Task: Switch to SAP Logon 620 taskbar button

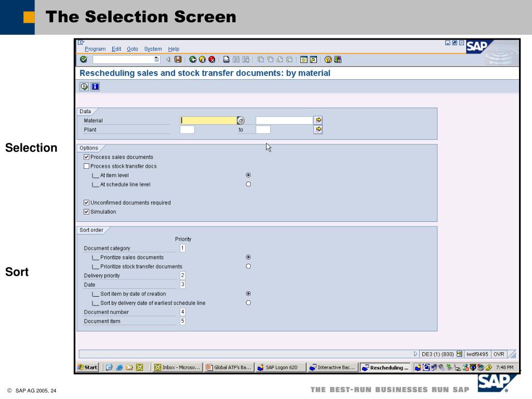Action: click(280, 367)
